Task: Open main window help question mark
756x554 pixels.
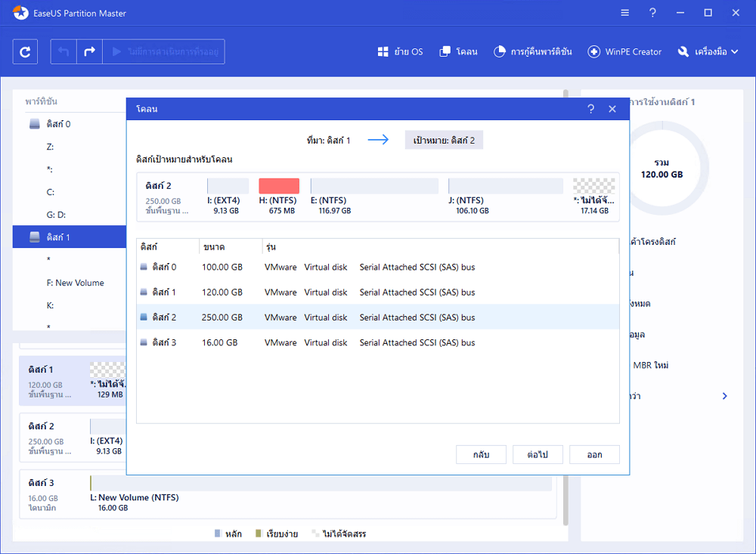Action: (652, 13)
